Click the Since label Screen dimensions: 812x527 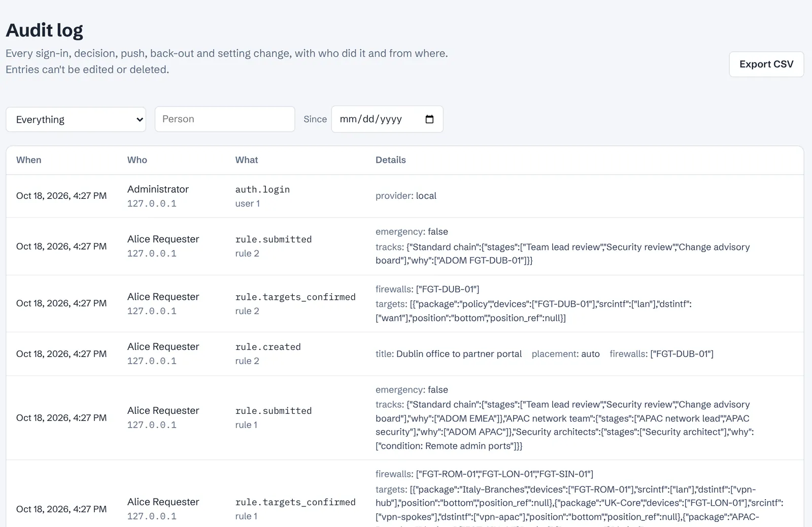[x=315, y=119]
